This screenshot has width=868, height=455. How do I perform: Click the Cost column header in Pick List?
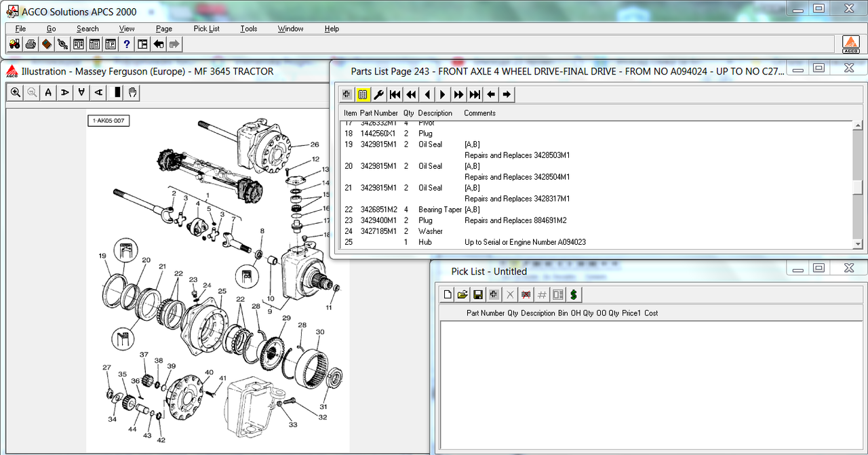coord(651,313)
